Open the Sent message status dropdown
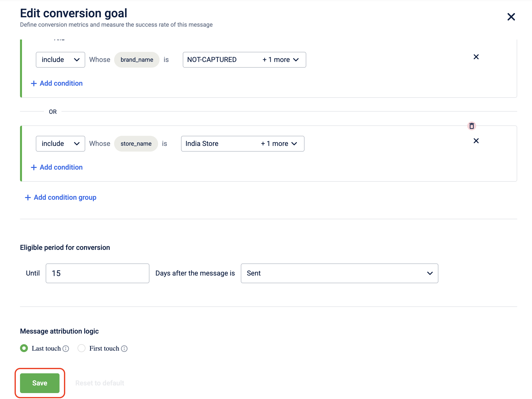This screenshot has height=399, width=532. click(339, 273)
